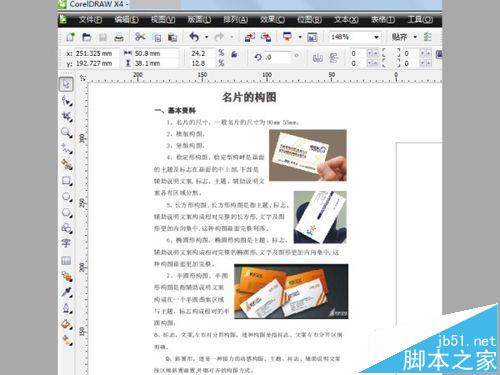
Task: Open the 文件(F) menu
Action: 90,20
